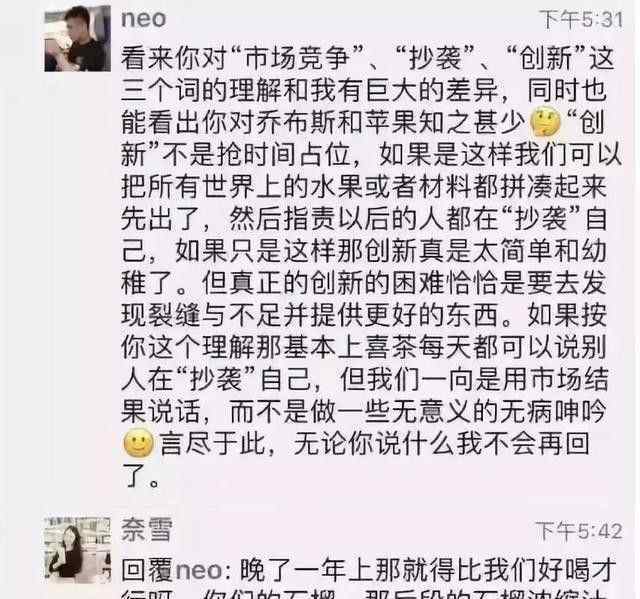Image resolution: width=640 pixels, height=599 pixels.
Task: Click the text 三个词的理解 in neo's comment
Action: pyautogui.click(x=202, y=90)
